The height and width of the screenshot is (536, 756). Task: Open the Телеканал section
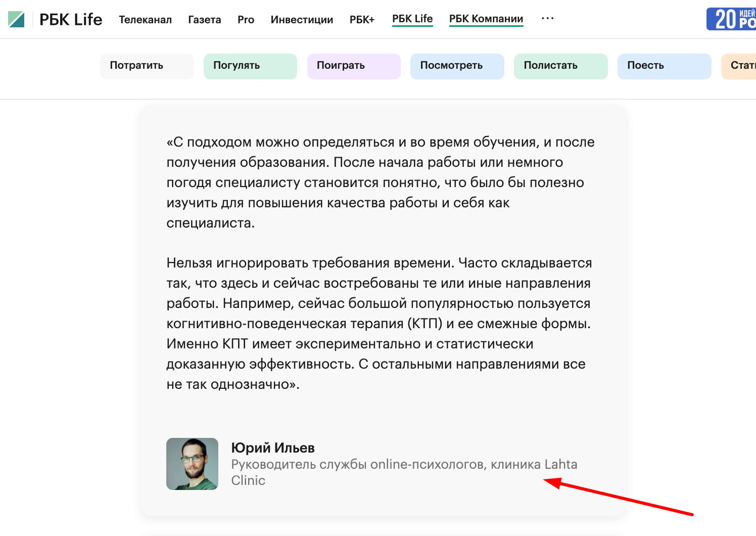(x=145, y=19)
